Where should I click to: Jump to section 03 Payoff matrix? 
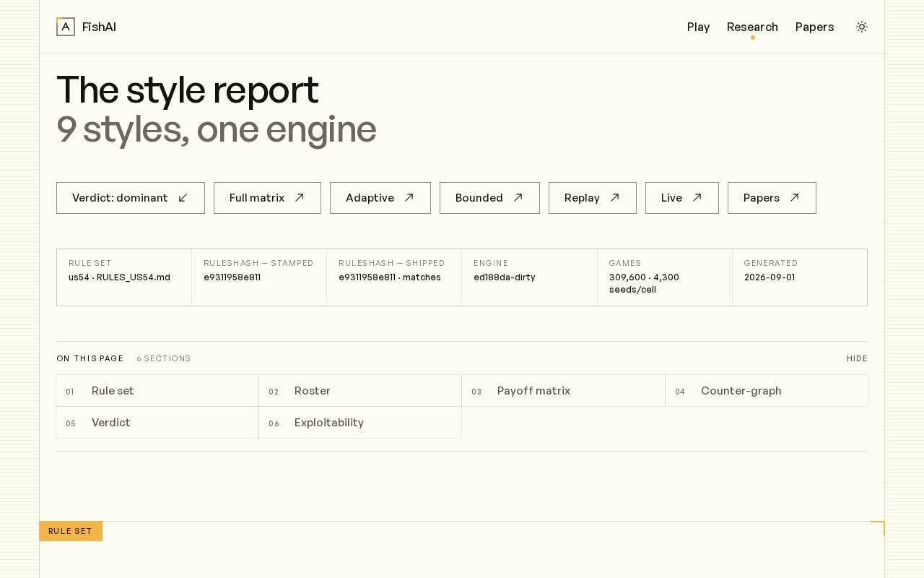(x=563, y=391)
